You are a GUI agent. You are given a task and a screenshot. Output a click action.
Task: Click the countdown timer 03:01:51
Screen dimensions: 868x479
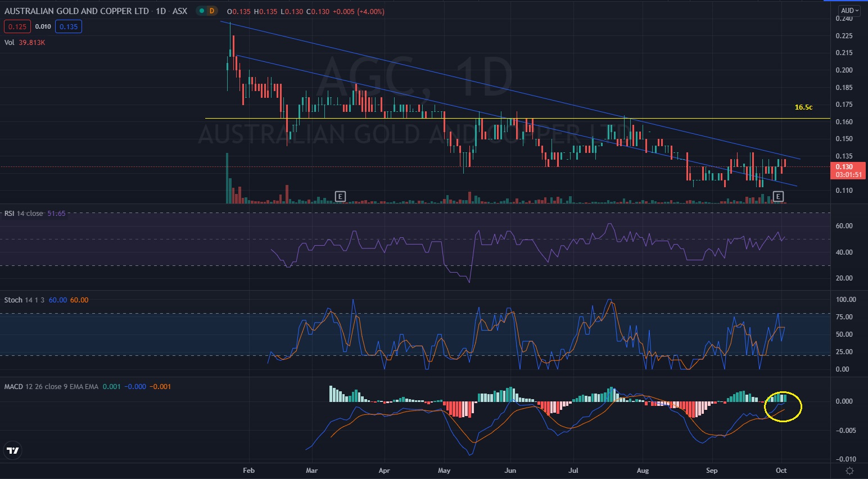tap(849, 175)
